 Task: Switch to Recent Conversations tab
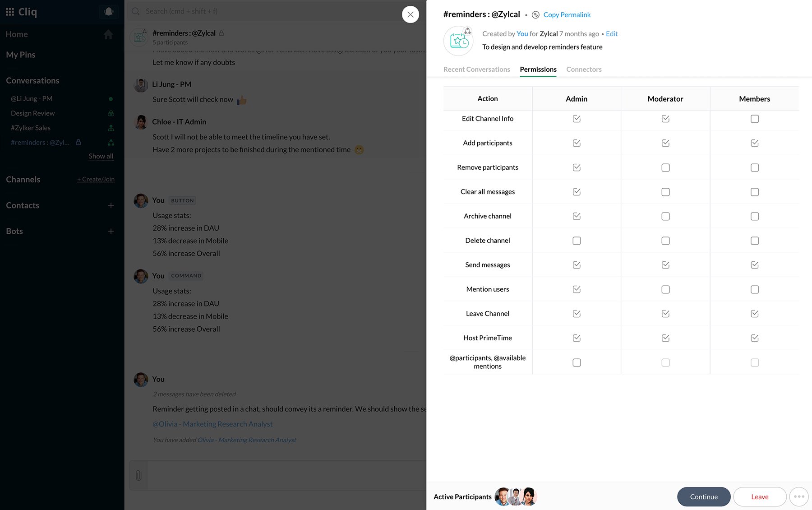(476, 69)
